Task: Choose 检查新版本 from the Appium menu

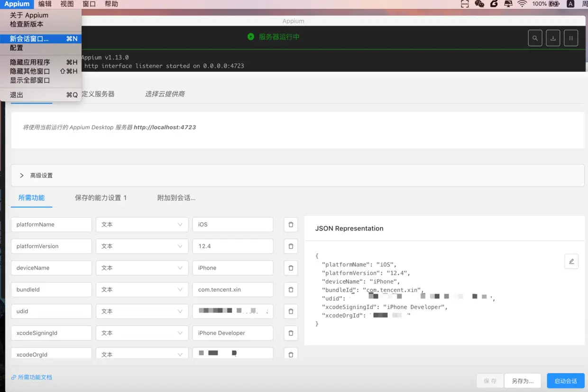Action: click(x=41, y=24)
